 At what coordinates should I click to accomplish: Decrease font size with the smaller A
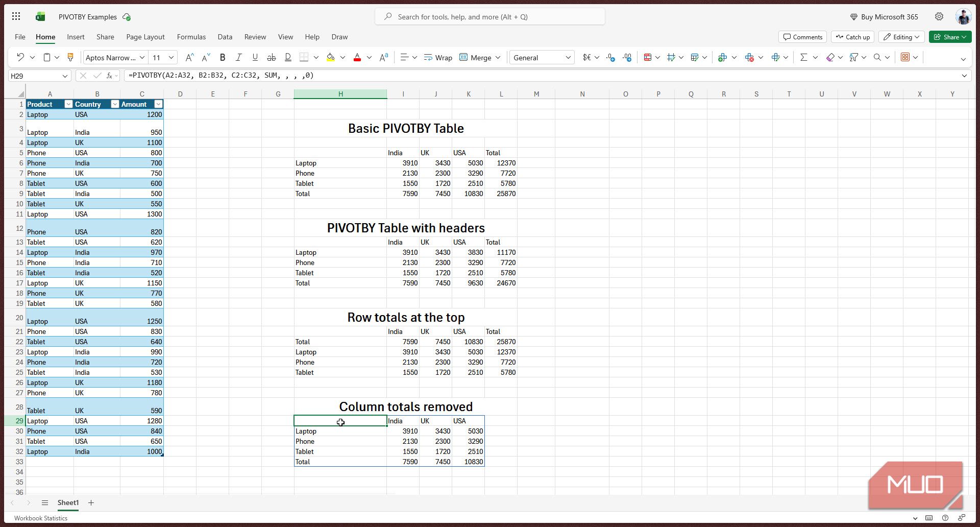tap(206, 57)
